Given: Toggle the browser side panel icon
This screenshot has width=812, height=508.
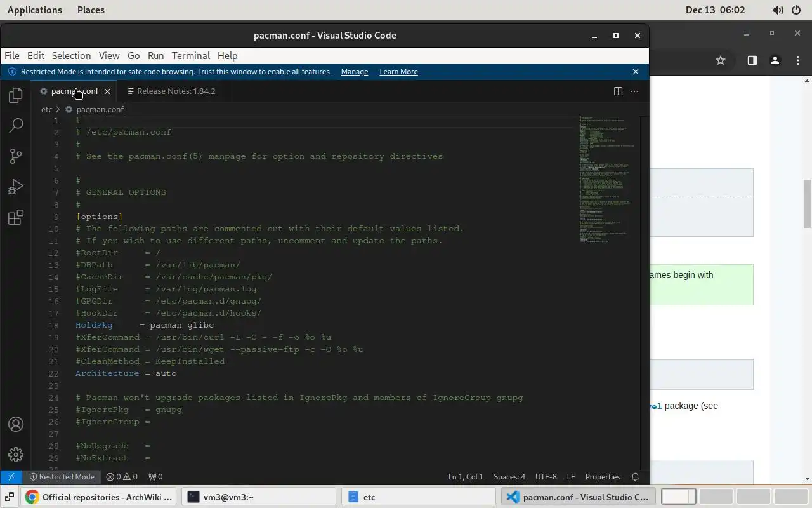Looking at the screenshot, I should click(752, 60).
